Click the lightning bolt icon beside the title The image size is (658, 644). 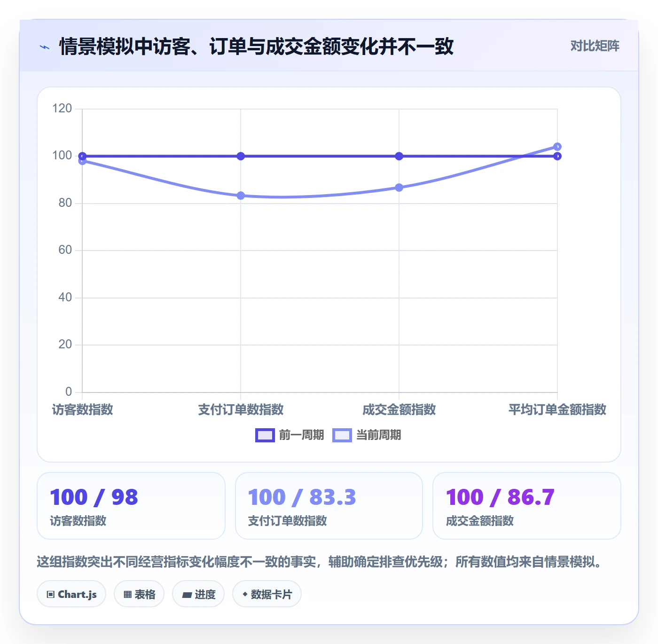(45, 47)
